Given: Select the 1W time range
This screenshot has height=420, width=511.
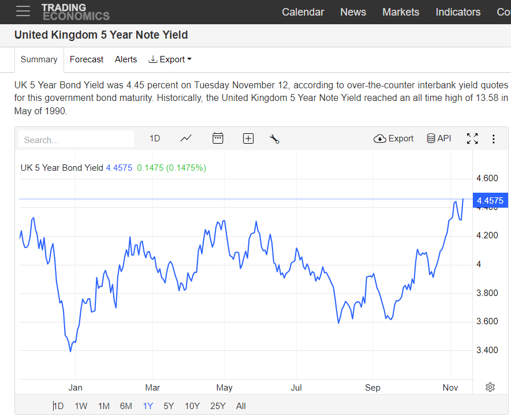Looking at the screenshot, I should coord(81,406).
